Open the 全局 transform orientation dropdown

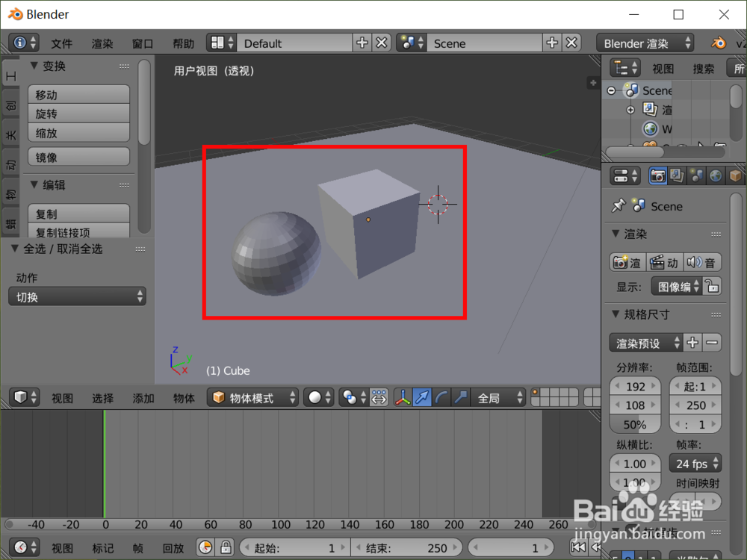(498, 397)
